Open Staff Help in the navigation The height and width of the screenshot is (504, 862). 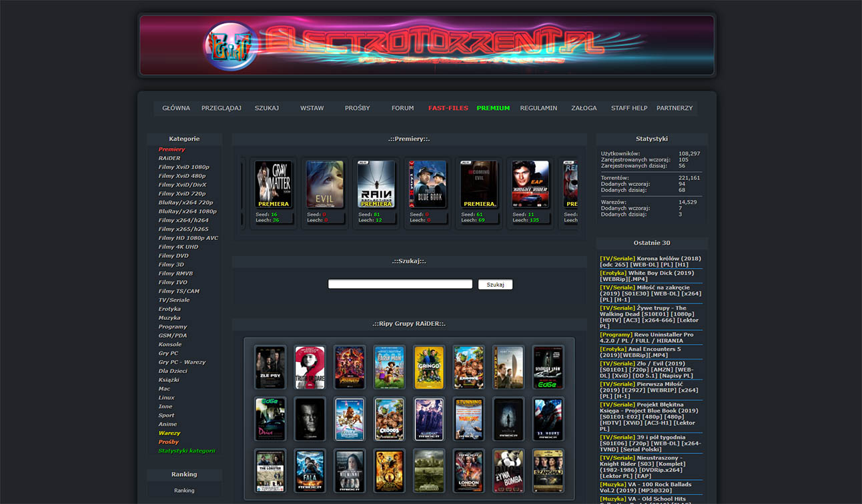coord(629,108)
